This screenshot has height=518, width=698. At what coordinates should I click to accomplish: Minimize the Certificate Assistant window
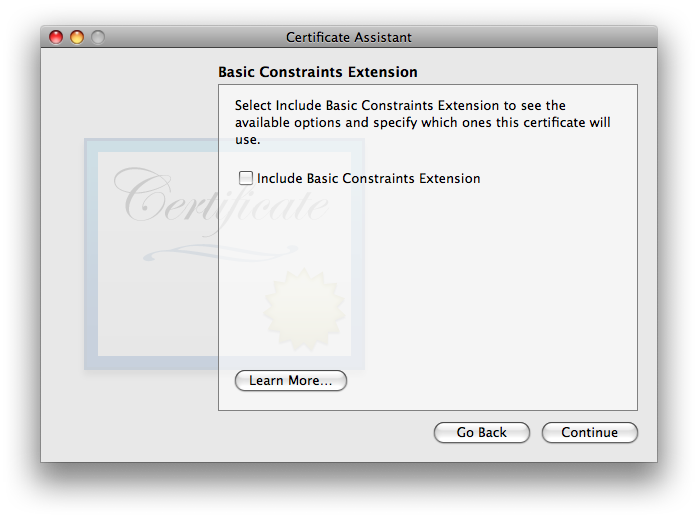(x=77, y=37)
